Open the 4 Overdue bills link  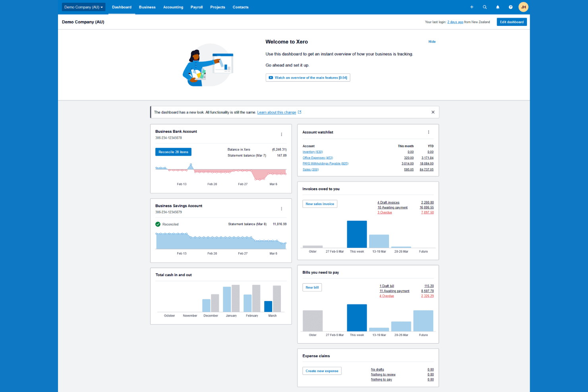coord(387,296)
